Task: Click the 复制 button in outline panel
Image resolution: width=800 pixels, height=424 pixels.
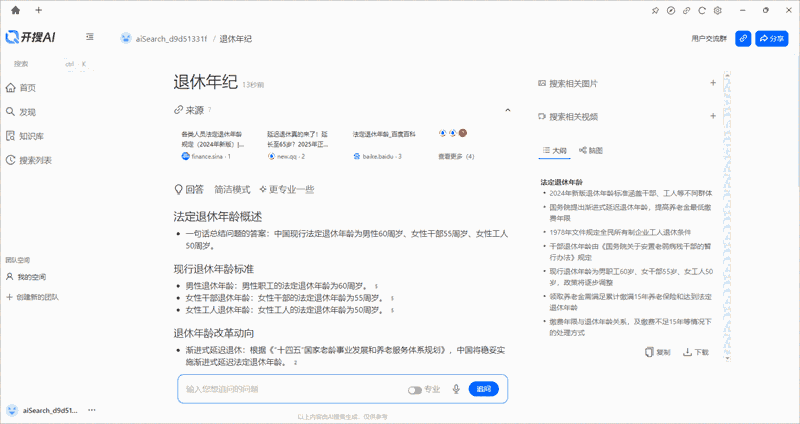Action: click(x=658, y=353)
